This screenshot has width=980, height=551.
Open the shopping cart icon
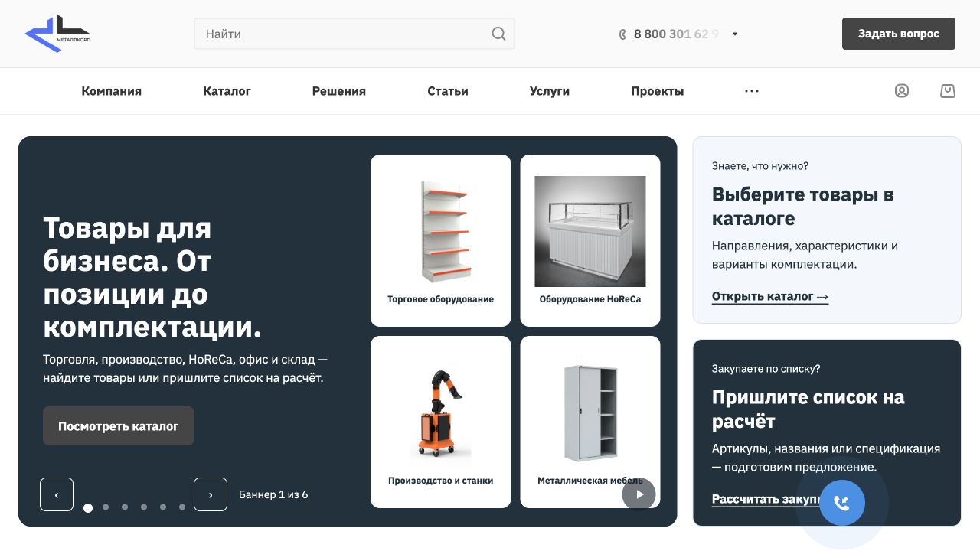pyautogui.click(x=948, y=91)
